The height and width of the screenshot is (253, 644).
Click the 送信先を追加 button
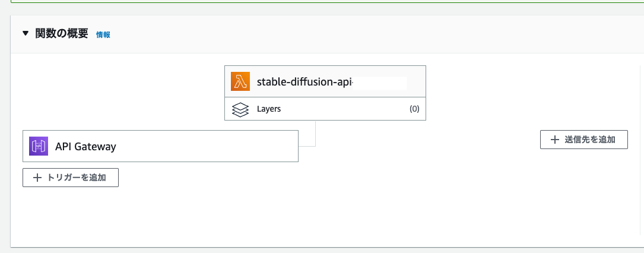[583, 140]
